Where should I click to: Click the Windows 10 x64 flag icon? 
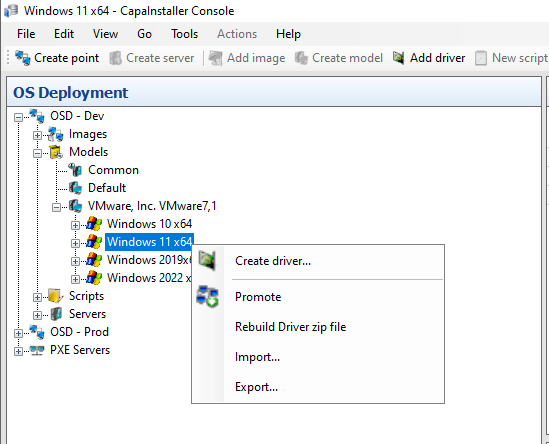point(94,224)
